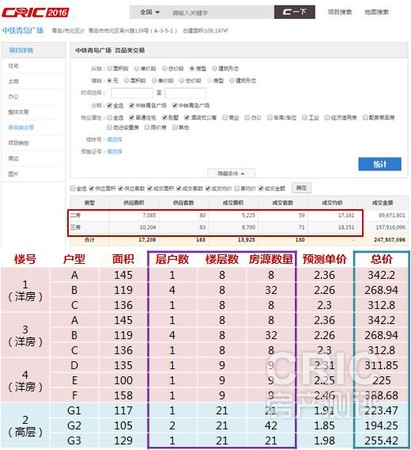Screen dimensions: 411x450
Task: Toggle 普通住宅 property checkbox
Action: pyautogui.click(x=132, y=117)
